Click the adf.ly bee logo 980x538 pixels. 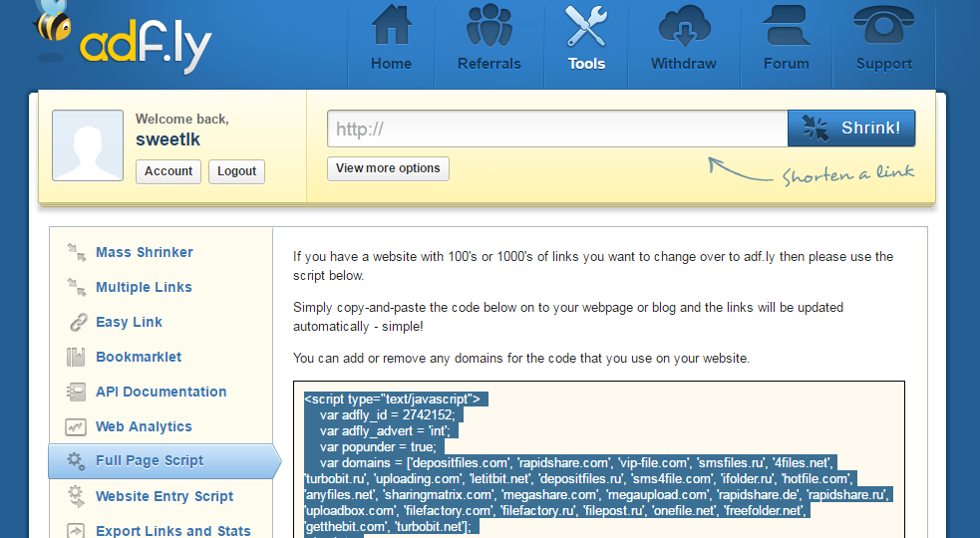[124, 38]
